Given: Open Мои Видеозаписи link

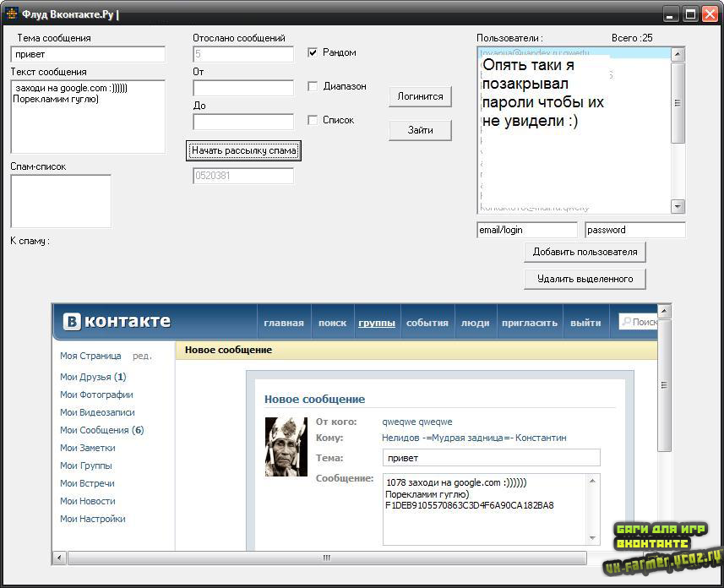Looking at the screenshot, I should pos(97,412).
